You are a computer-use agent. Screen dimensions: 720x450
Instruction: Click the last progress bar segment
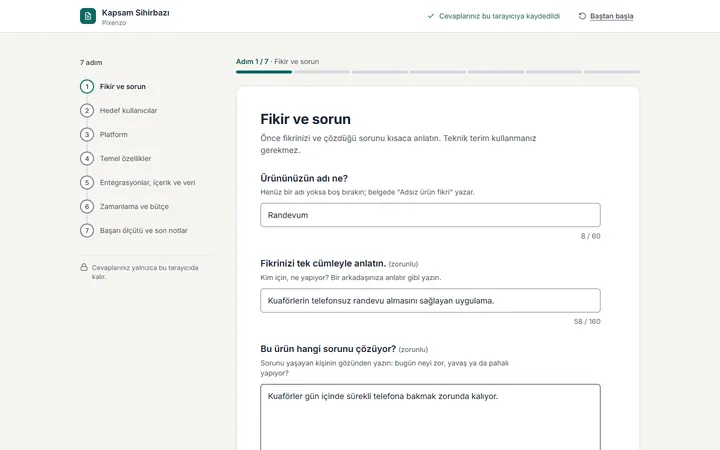(x=612, y=72)
